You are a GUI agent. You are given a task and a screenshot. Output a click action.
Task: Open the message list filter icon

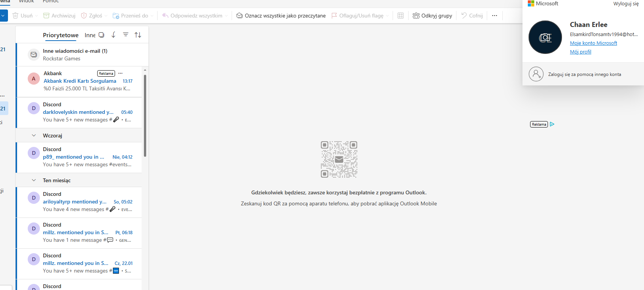[x=126, y=35]
